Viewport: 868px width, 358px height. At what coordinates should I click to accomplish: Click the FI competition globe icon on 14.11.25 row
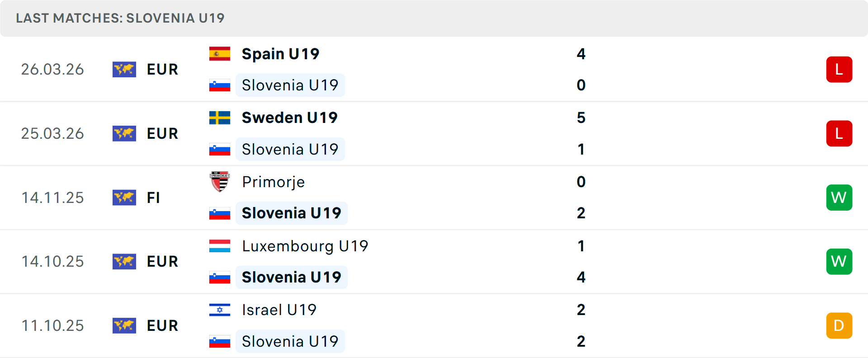pyautogui.click(x=124, y=198)
